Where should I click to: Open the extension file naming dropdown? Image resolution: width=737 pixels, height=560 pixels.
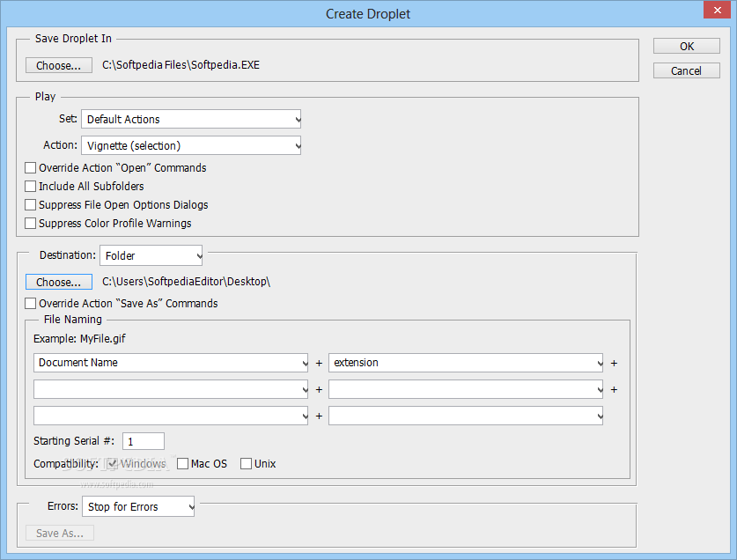coord(466,363)
